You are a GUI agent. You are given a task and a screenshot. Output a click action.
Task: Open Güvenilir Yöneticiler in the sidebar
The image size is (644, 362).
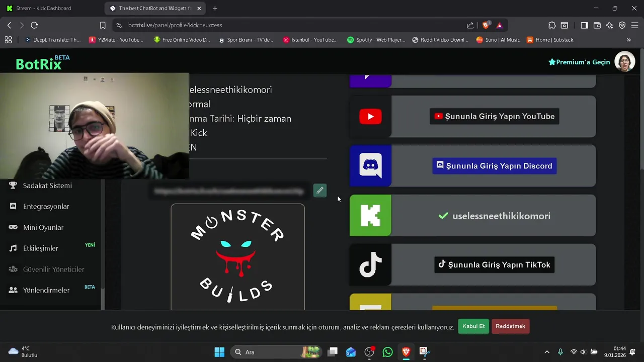[53, 269]
